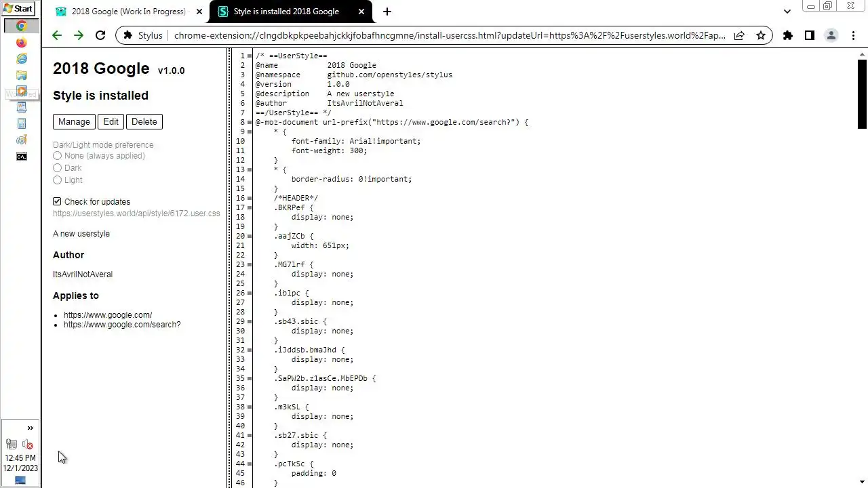
Task: Click the vertical scrollbar thumb in the code view
Action: [x=863, y=94]
